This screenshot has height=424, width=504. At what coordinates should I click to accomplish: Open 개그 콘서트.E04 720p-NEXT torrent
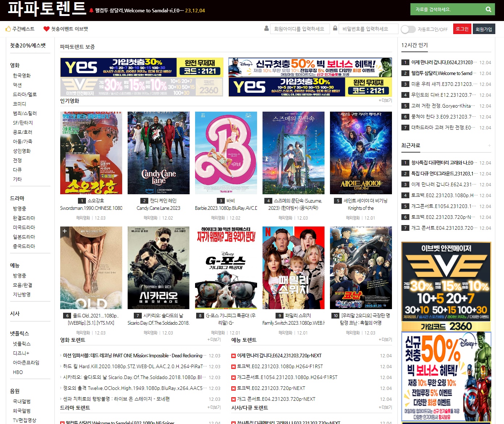click(276, 399)
